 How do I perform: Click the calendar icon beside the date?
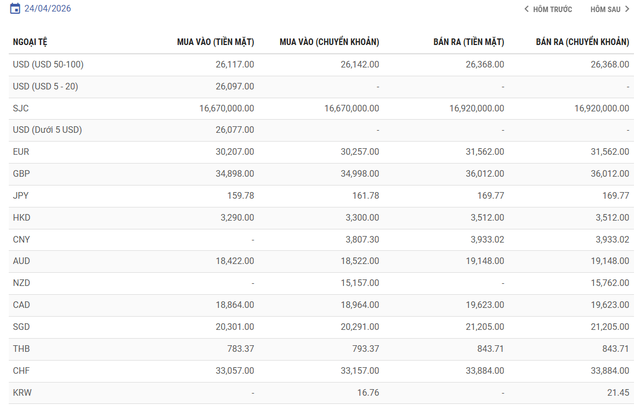point(16,9)
